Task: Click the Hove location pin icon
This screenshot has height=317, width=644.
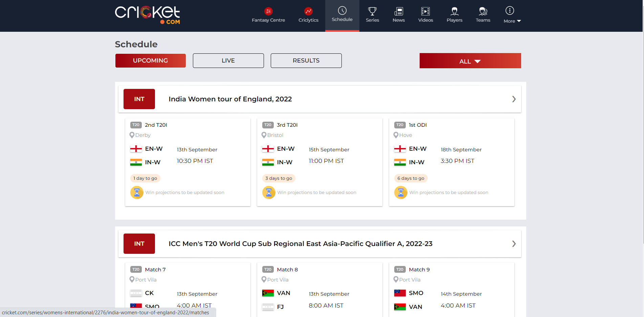Action: point(396,135)
